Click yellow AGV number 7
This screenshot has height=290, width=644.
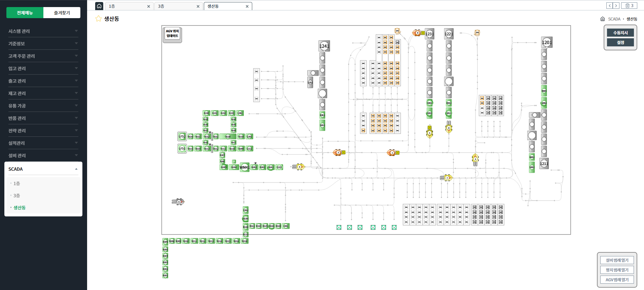pyautogui.click(x=446, y=178)
